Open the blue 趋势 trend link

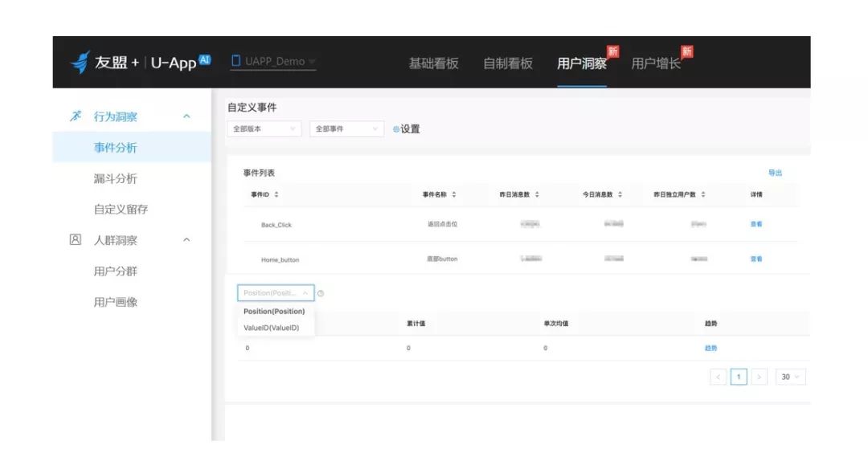pyautogui.click(x=710, y=348)
